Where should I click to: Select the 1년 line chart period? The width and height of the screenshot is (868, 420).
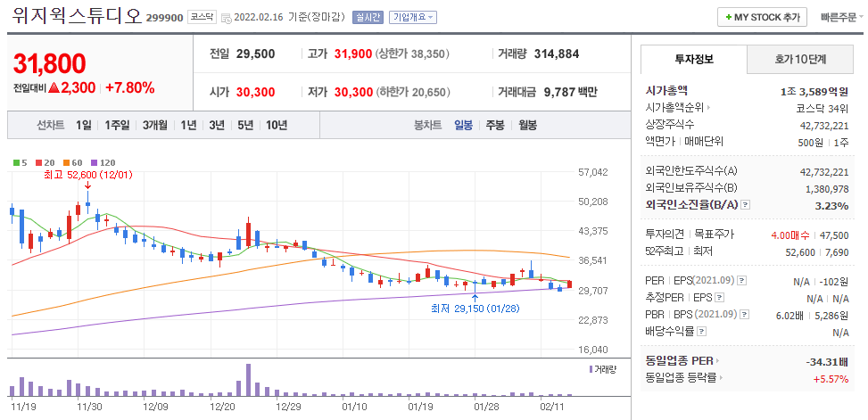[x=188, y=125]
